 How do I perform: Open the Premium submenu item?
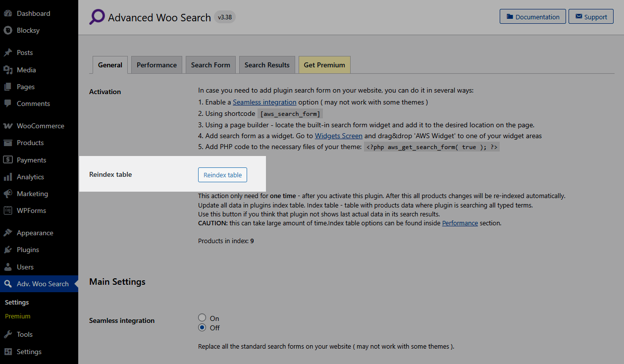[18, 316]
